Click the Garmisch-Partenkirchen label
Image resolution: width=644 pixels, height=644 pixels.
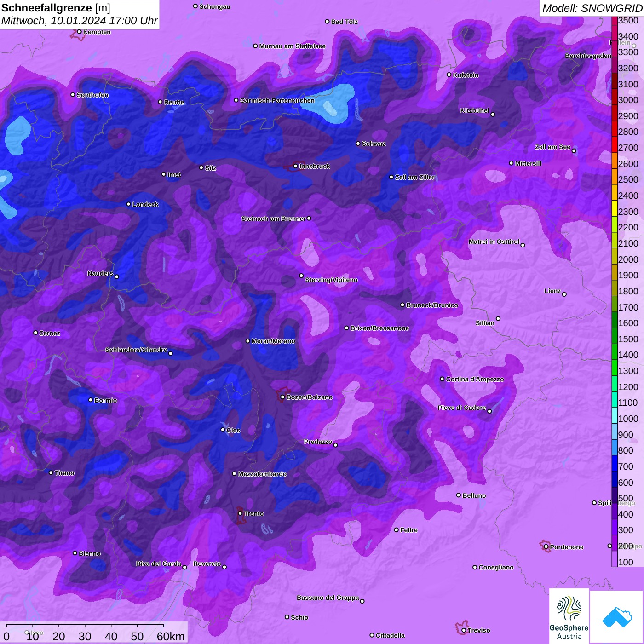(x=277, y=100)
